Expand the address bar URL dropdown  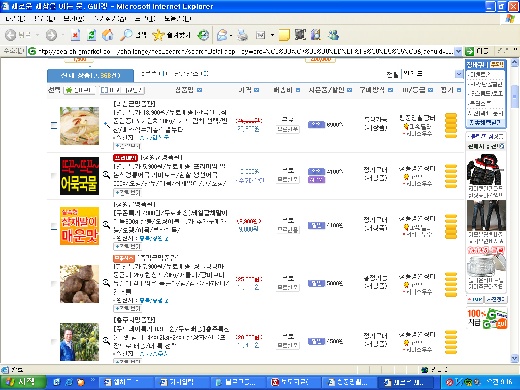(458, 51)
